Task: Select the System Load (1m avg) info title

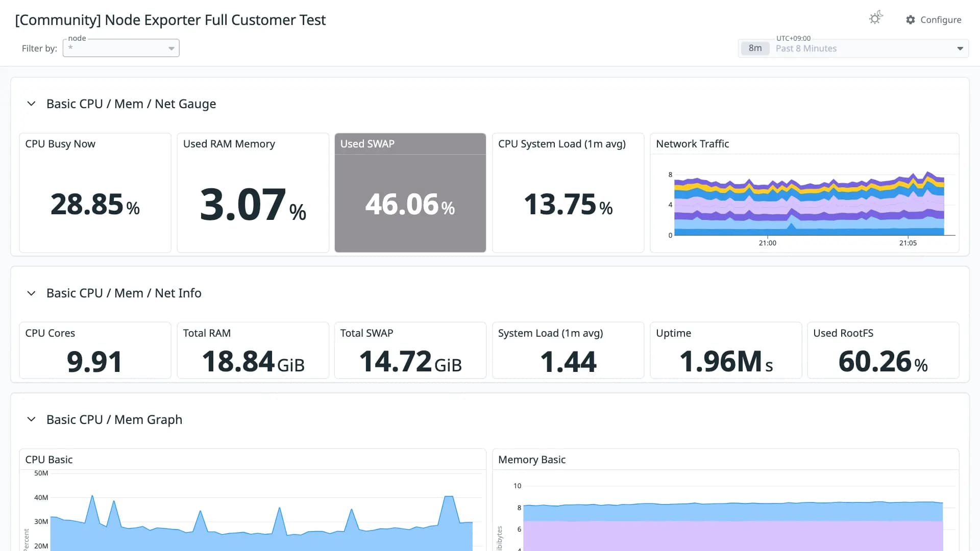Action: 550,333
